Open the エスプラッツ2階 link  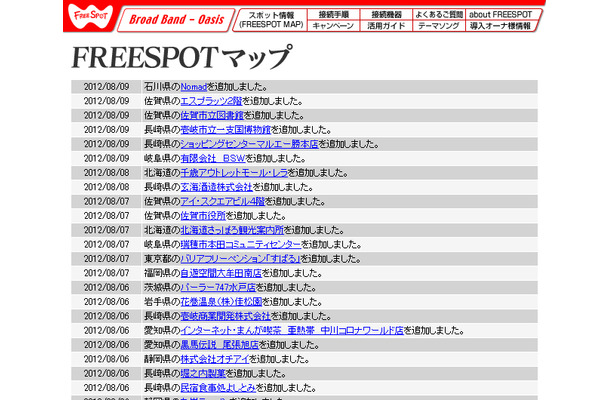[x=212, y=101]
